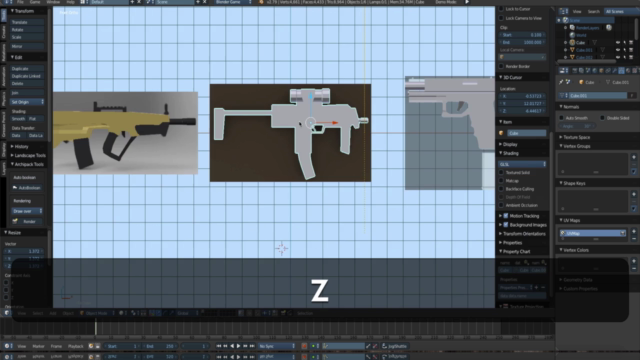Switch to the Relations vertical tab
The image size is (640, 360).
coord(4,52)
